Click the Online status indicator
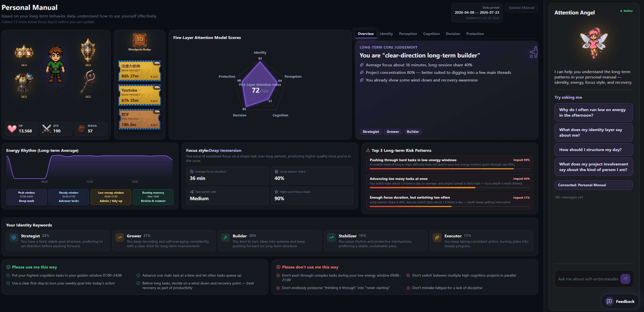Viewport: 644px width, 312px height. click(627, 11)
